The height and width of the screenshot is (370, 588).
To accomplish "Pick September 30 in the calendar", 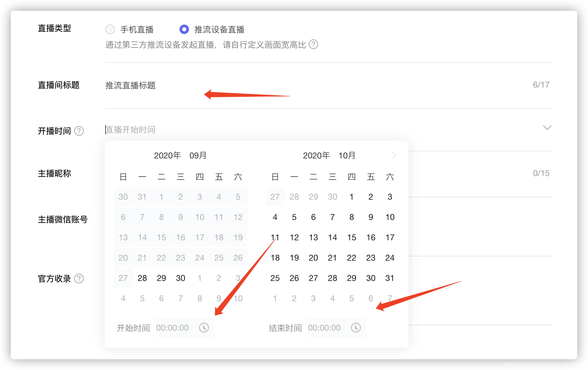I will tap(180, 278).
